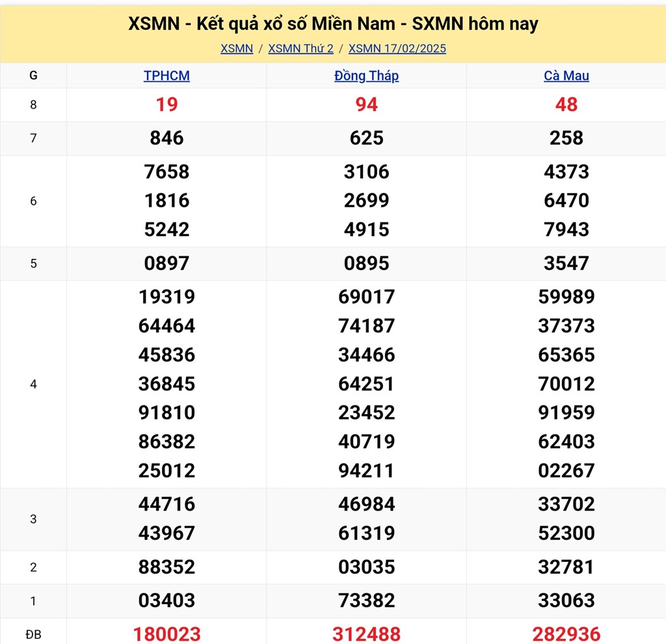Select Cà Mau special prize 282936

pyautogui.click(x=566, y=634)
